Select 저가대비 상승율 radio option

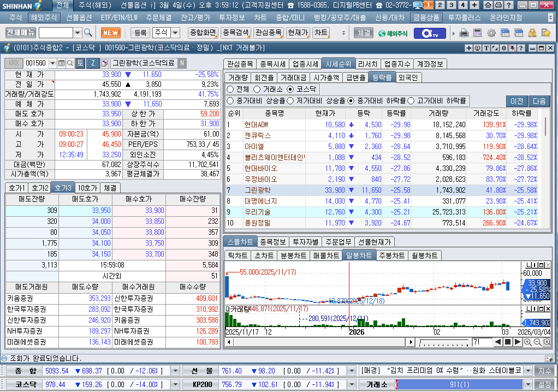coord(290,101)
